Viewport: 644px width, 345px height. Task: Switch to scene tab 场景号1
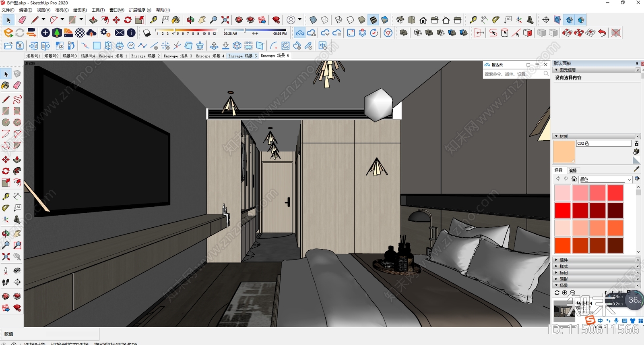(33, 56)
